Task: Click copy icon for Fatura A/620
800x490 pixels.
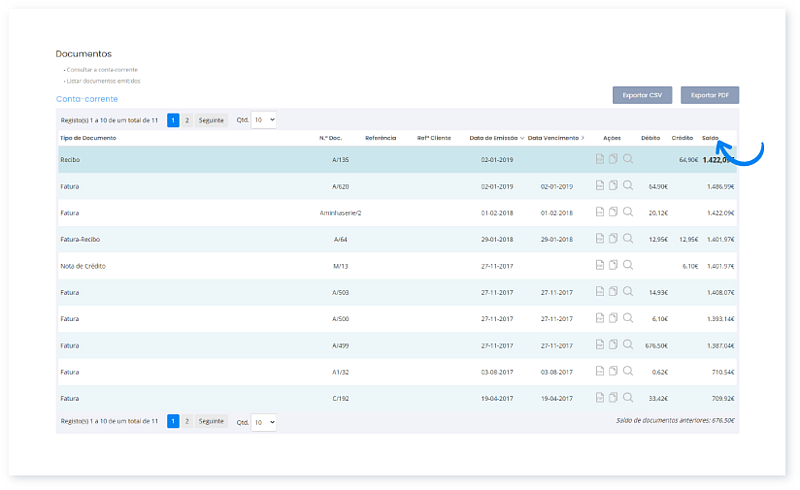Action: pyautogui.click(x=613, y=186)
